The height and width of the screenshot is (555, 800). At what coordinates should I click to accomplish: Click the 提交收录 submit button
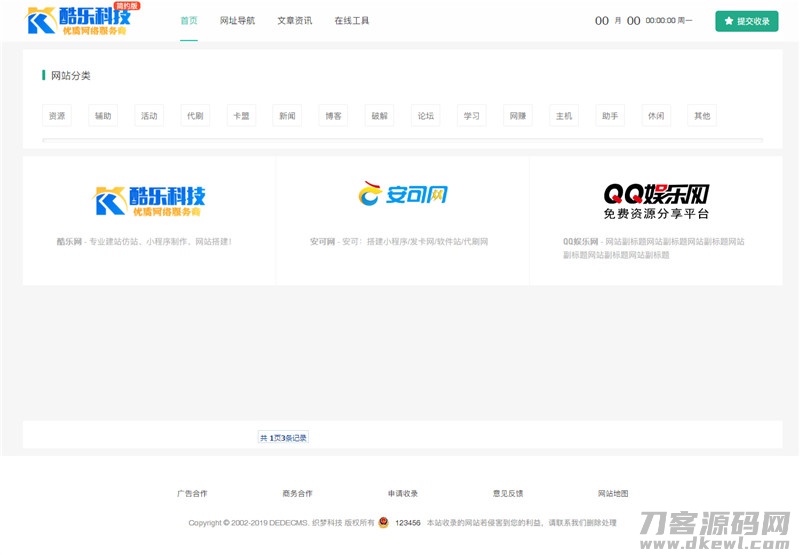746,21
